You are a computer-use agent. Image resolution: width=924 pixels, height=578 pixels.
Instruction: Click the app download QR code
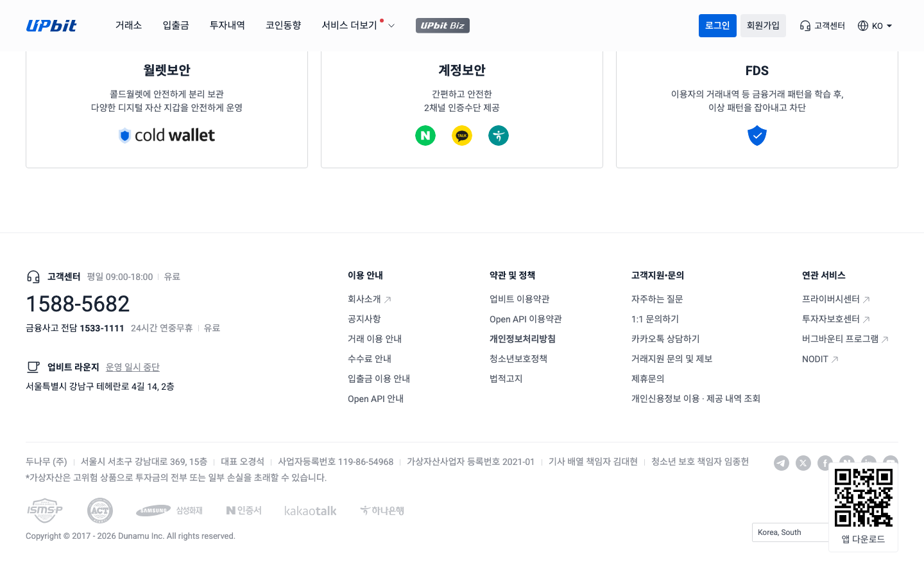pos(864,498)
